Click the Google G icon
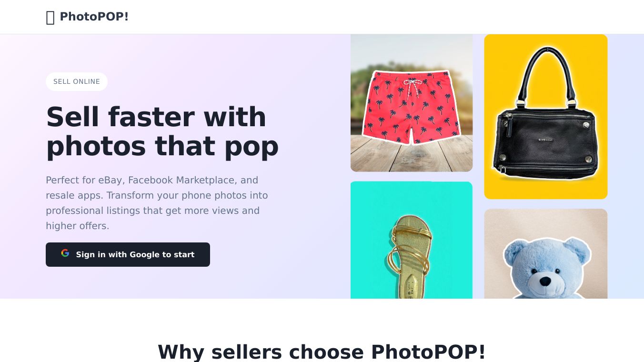 click(x=65, y=253)
